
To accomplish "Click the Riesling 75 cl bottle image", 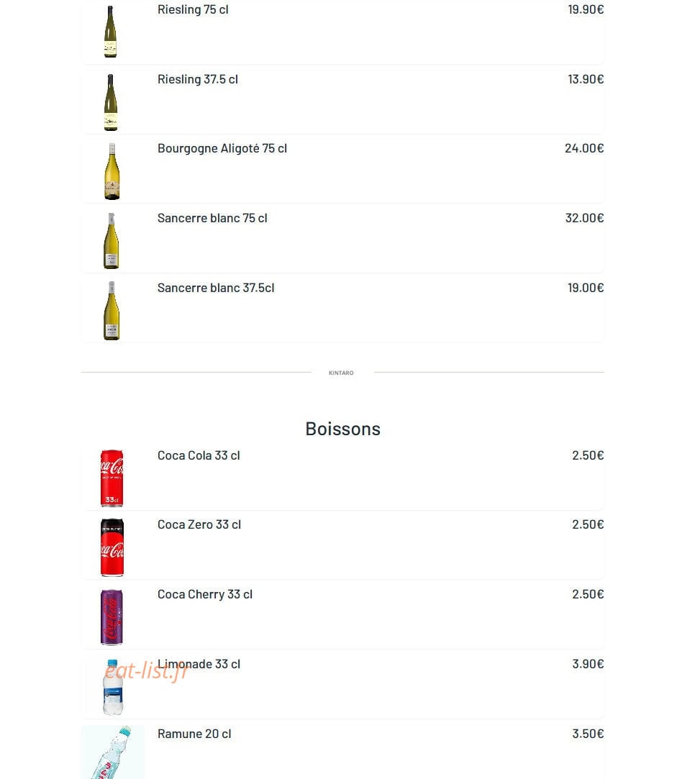I will point(110,32).
